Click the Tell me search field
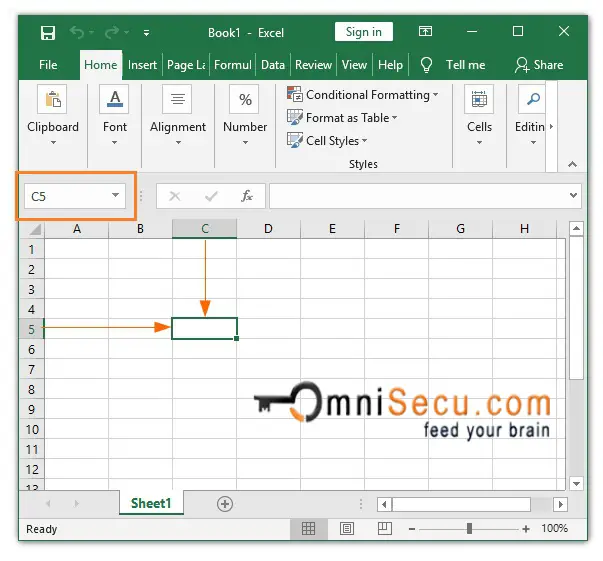603x561 pixels. tap(465, 65)
